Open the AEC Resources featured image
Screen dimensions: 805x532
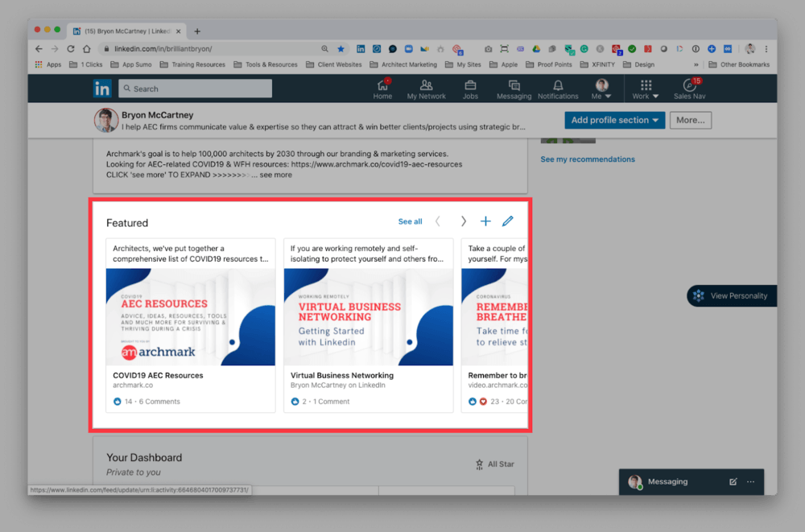tap(191, 317)
